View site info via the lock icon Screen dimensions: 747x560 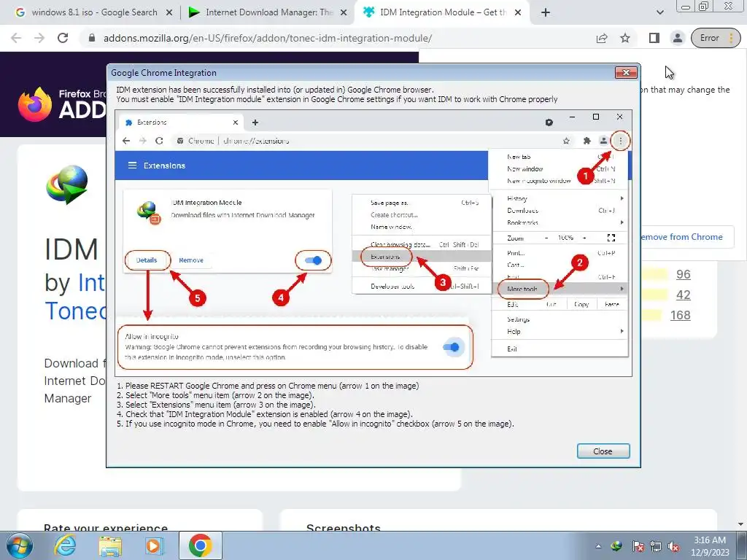(x=93, y=38)
